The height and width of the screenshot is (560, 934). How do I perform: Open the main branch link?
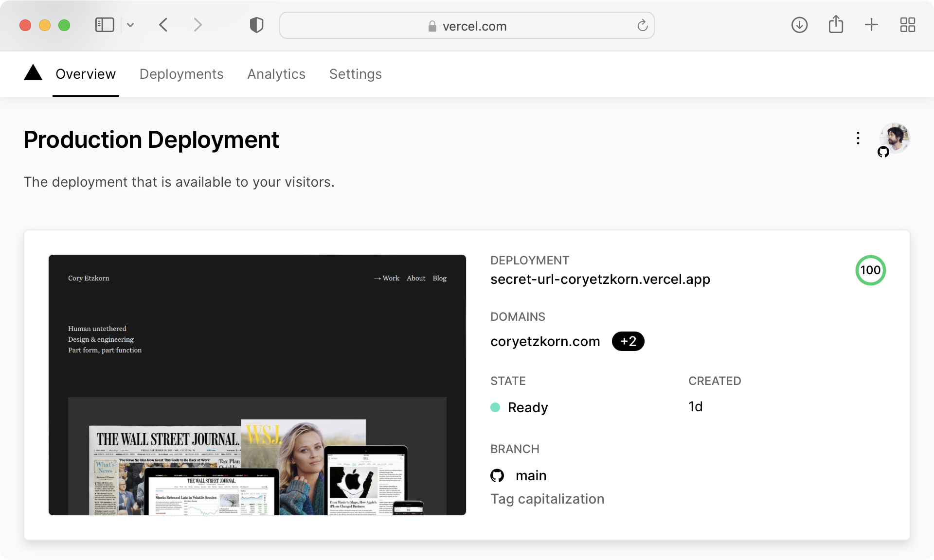coord(531,475)
